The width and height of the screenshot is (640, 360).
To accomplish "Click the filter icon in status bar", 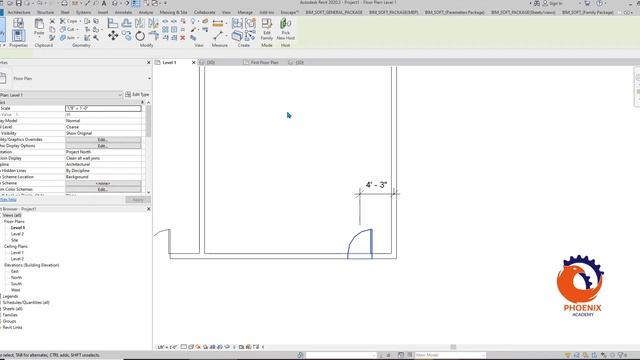I will point(622,355).
